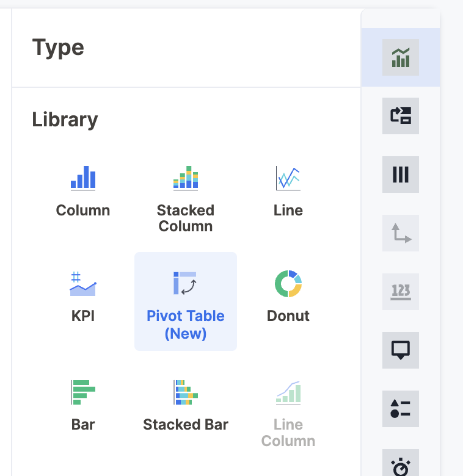Select the Donut chart icon
The width and height of the screenshot is (463, 476).
[288, 284]
